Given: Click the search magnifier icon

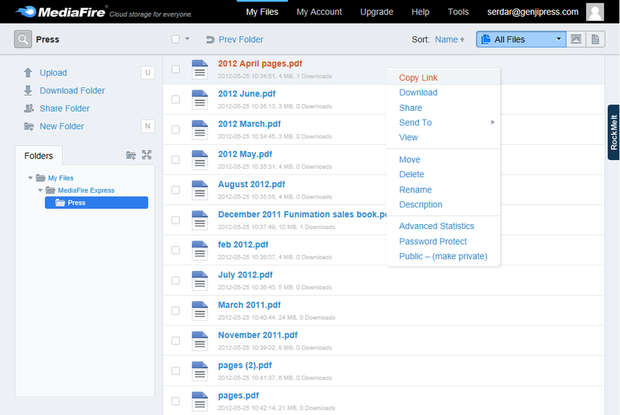Looking at the screenshot, I should tap(23, 39).
